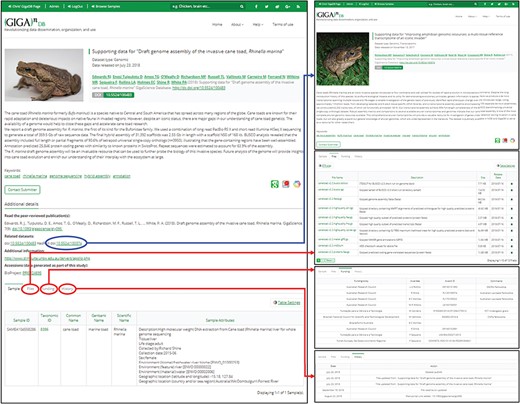520x404 pixels.
Task: Click the green share icon below the cane toad abstract
Action: (274, 184)
